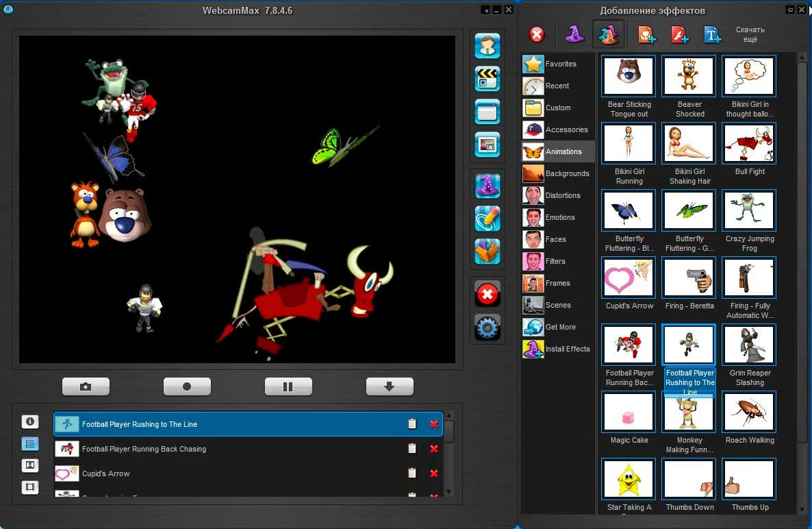Remove Football Player Running Back Chasing effect

click(x=434, y=449)
